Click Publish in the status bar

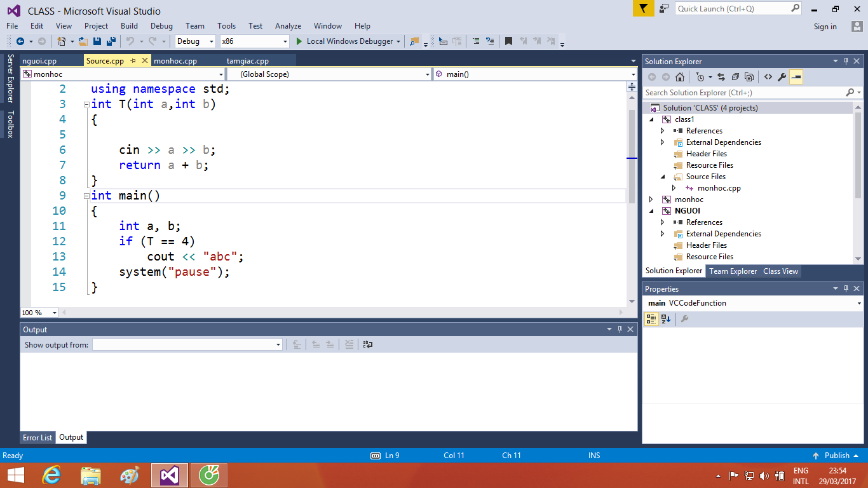(x=836, y=456)
